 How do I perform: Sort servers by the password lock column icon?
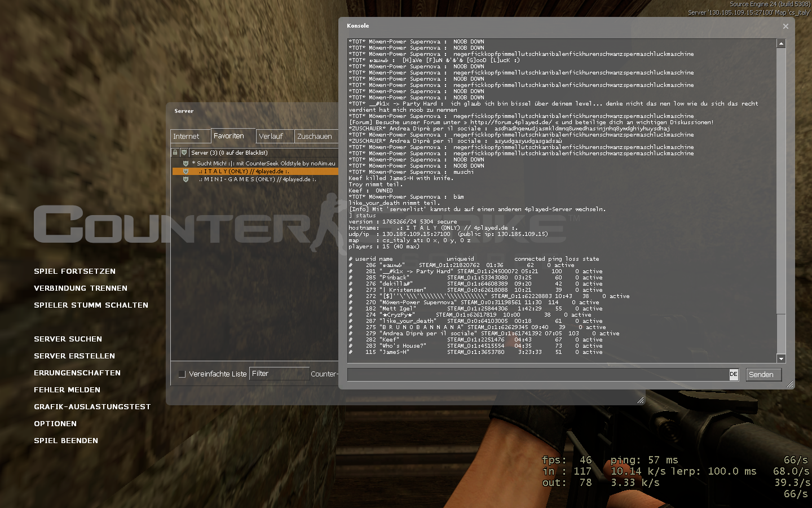[175, 152]
